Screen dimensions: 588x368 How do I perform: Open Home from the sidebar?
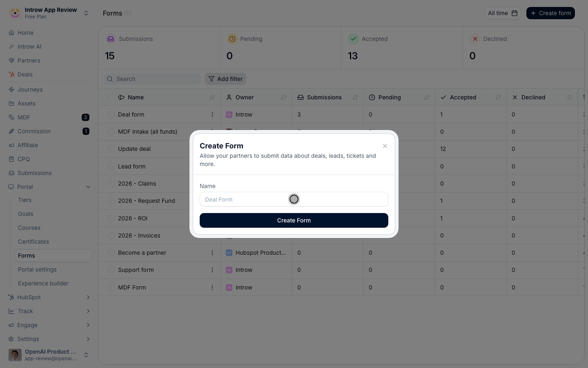(x=25, y=33)
